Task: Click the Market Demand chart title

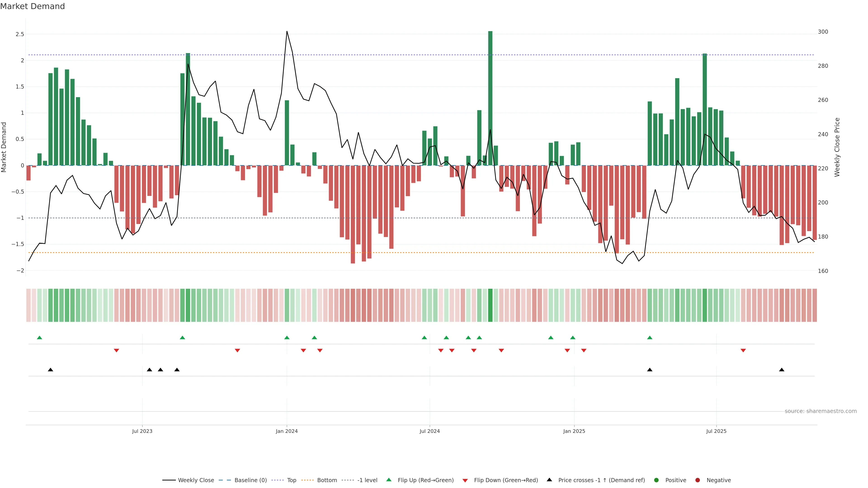Action: (32, 6)
